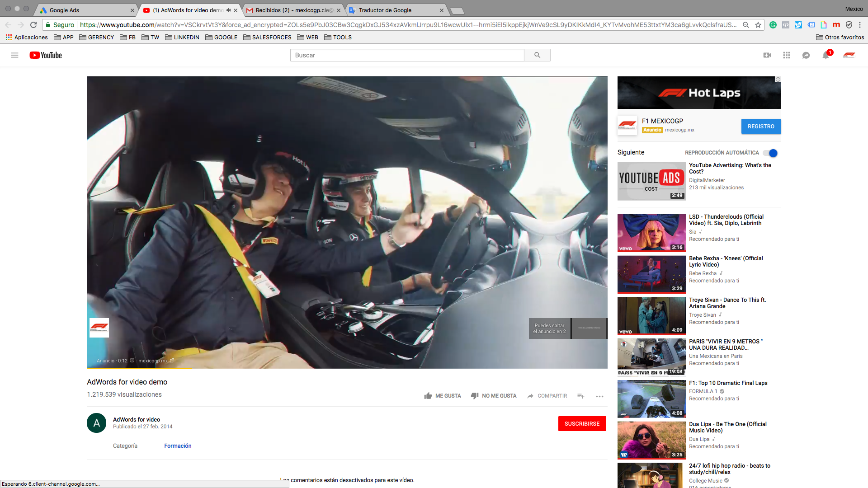This screenshot has width=868, height=488.
Task: Open the TOOLS bookmarks folder
Action: click(338, 38)
